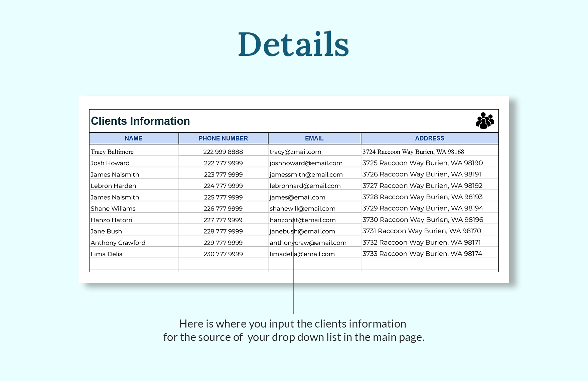
Task: Select Lima Delia's email limadelia@email.com
Action: [302, 254]
